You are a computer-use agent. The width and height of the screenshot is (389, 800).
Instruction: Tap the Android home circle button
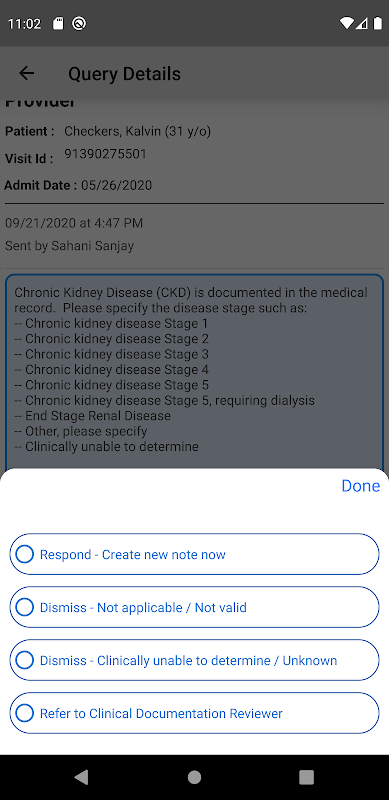click(194, 777)
